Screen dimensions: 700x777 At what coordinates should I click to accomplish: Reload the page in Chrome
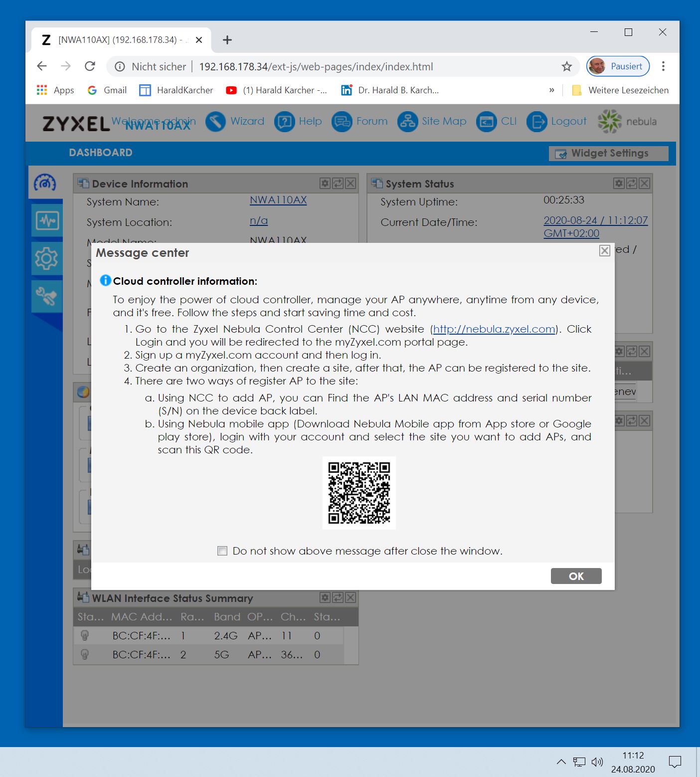pos(90,66)
